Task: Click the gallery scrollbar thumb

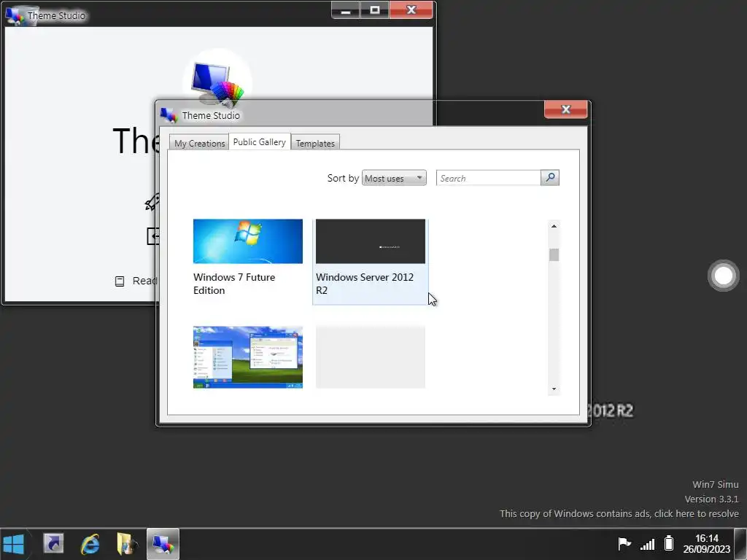Action: tap(554, 254)
